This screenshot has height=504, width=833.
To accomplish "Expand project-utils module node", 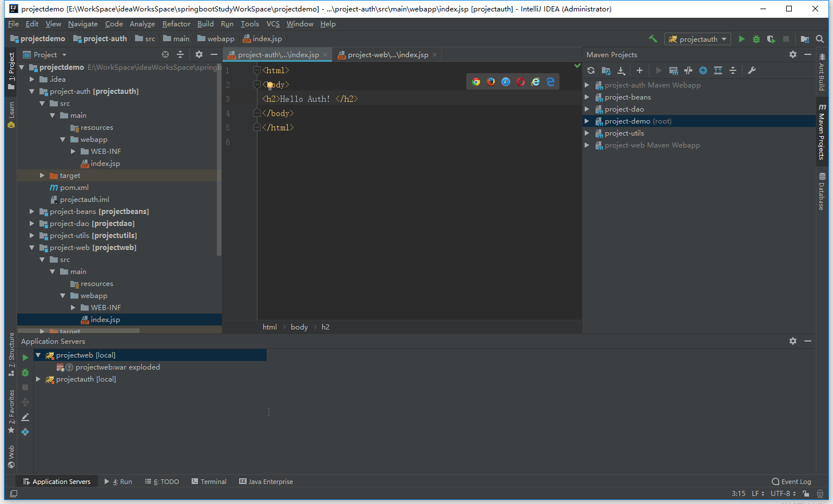I will click(32, 236).
